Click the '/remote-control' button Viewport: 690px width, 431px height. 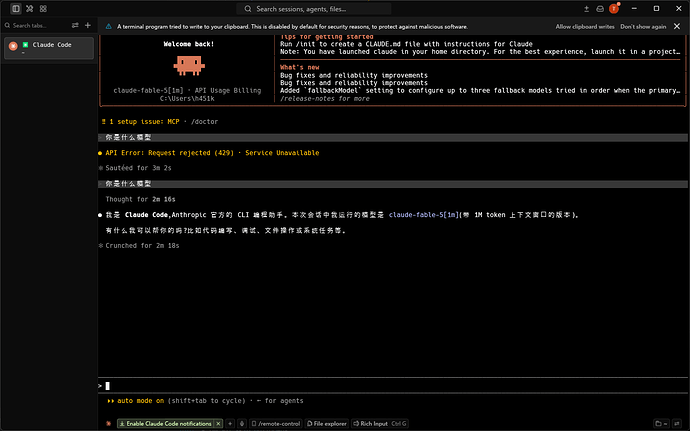click(x=276, y=424)
